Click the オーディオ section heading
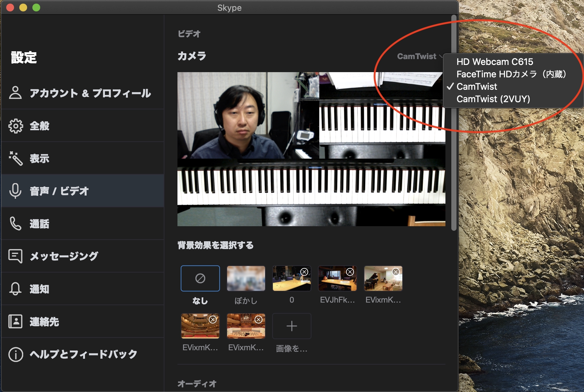 (197, 384)
